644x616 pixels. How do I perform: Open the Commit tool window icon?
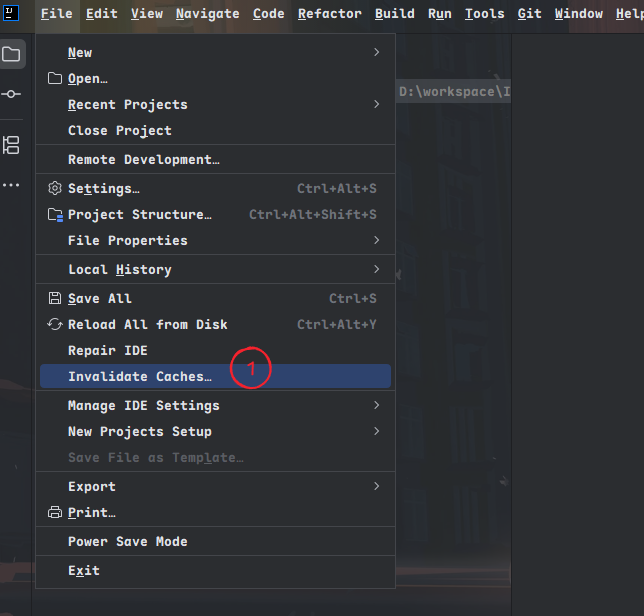(x=12, y=94)
